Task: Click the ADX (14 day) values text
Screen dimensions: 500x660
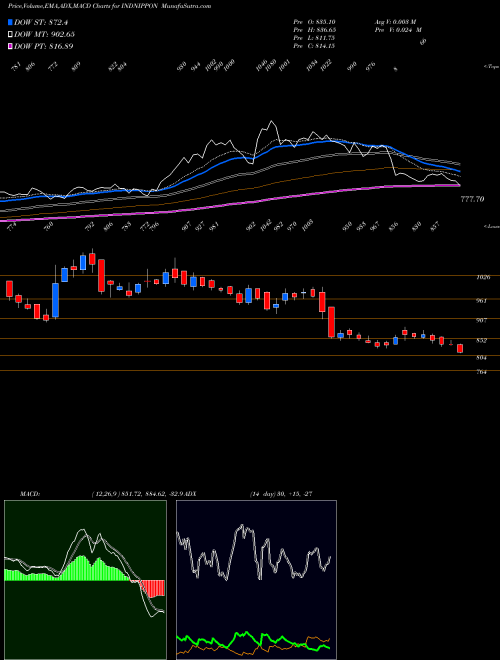Action: pyautogui.click(x=281, y=494)
